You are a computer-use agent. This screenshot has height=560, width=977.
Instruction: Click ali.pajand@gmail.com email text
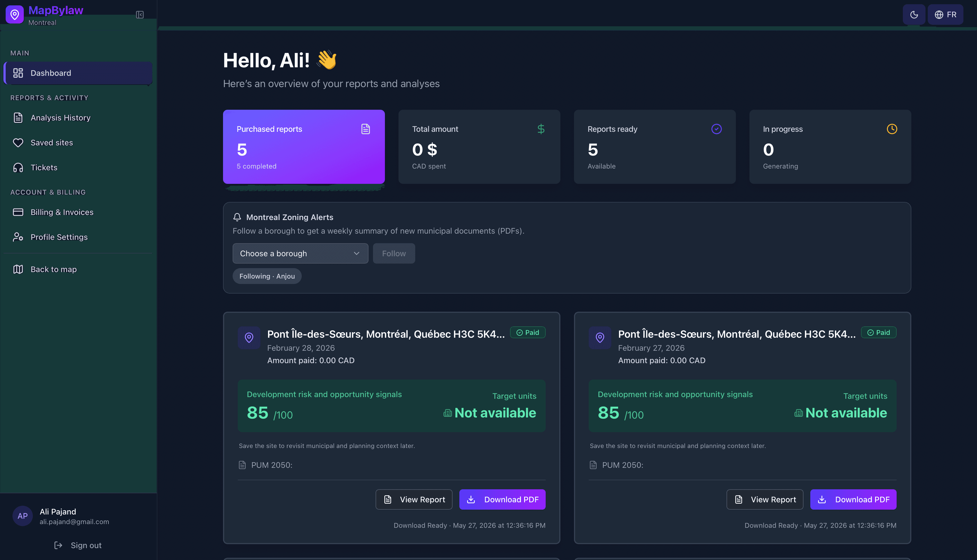pyautogui.click(x=74, y=522)
